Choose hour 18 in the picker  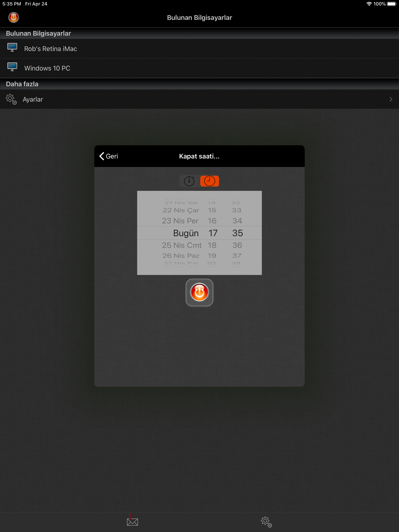tap(212, 245)
